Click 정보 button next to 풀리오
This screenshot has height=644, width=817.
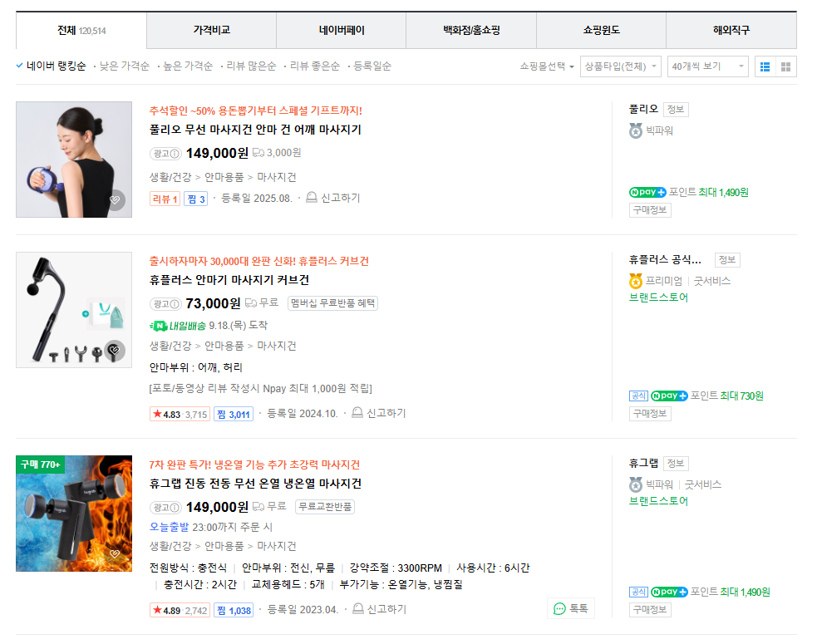(675, 110)
